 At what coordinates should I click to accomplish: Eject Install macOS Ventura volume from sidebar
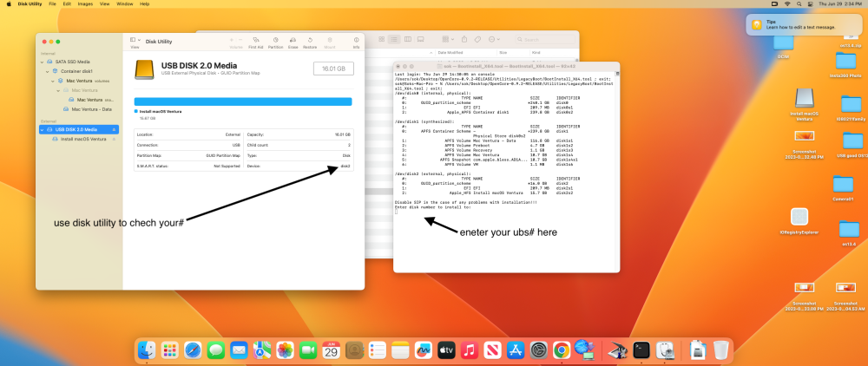[114, 139]
